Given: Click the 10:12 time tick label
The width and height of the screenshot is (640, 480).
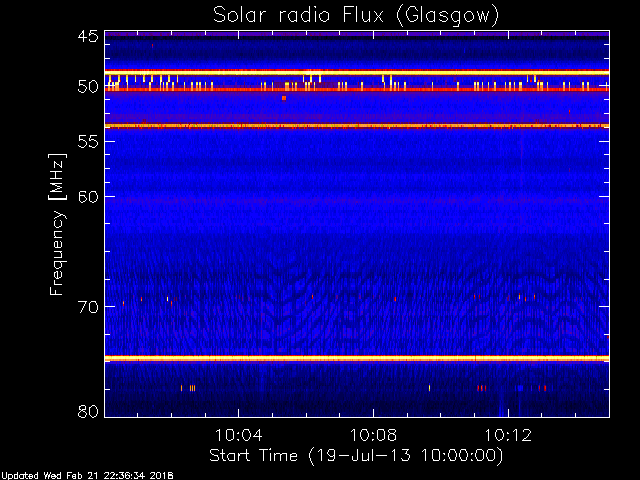Looking at the screenshot, I should (x=508, y=435).
